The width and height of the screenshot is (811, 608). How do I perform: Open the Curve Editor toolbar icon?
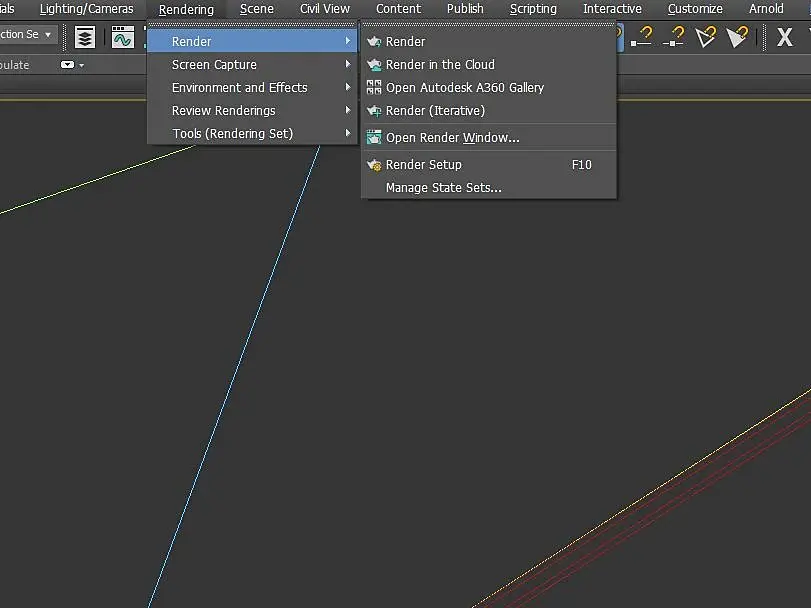pos(123,37)
